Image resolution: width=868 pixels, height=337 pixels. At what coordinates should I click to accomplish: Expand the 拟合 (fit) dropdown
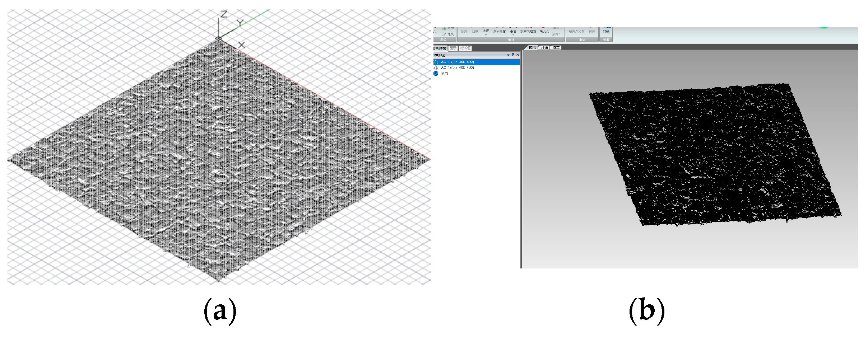556,34
